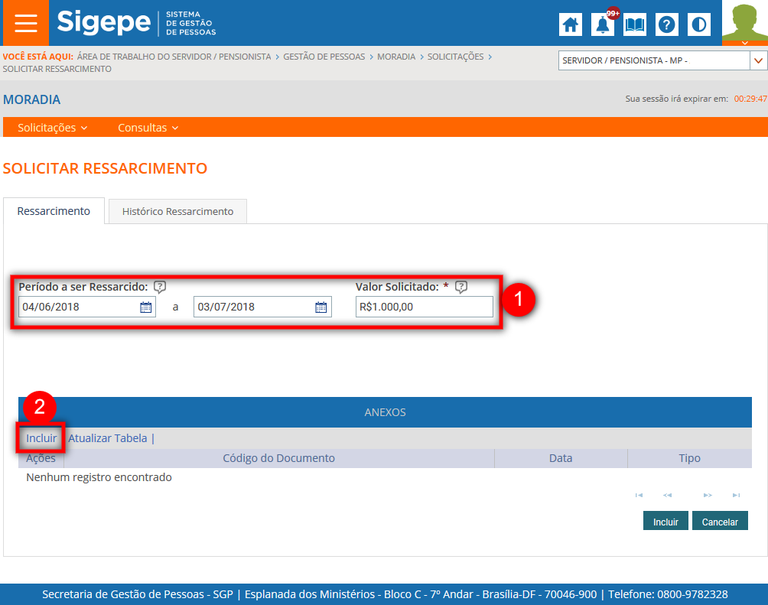768x605 pixels.
Task: Open notifications bell icon
Action: (x=602, y=24)
